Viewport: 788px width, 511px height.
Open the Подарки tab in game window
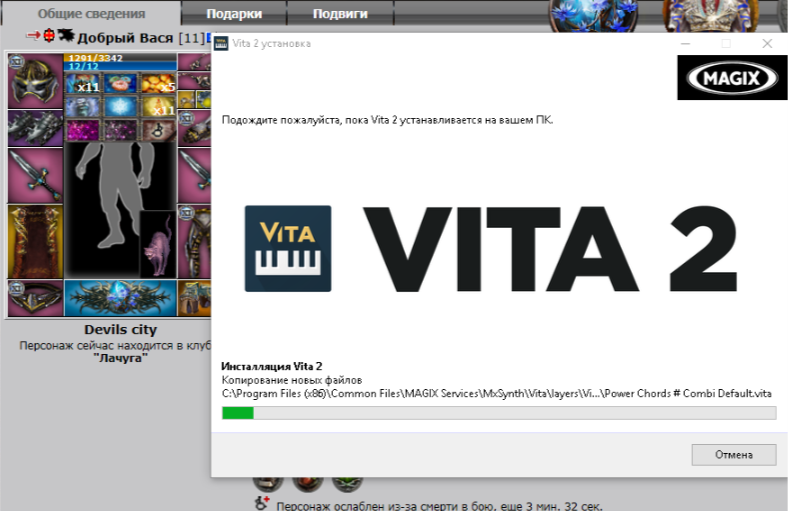(x=234, y=14)
